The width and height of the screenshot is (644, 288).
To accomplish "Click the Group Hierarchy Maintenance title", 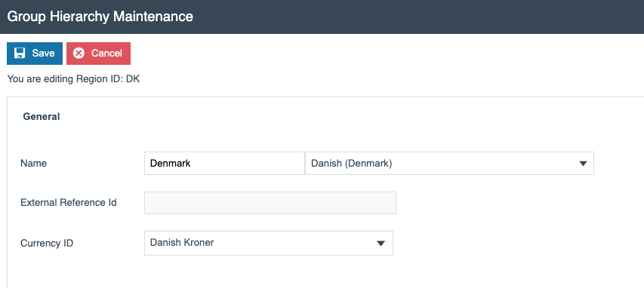I will click(100, 17).
